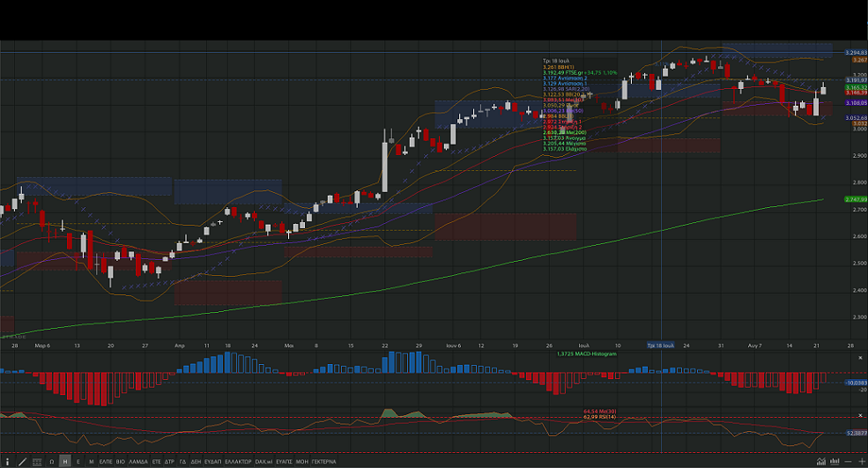Screen dimensions: 868x468
Task: Click the 3.052,68 SAR price label
Action: tap(856, 118)
